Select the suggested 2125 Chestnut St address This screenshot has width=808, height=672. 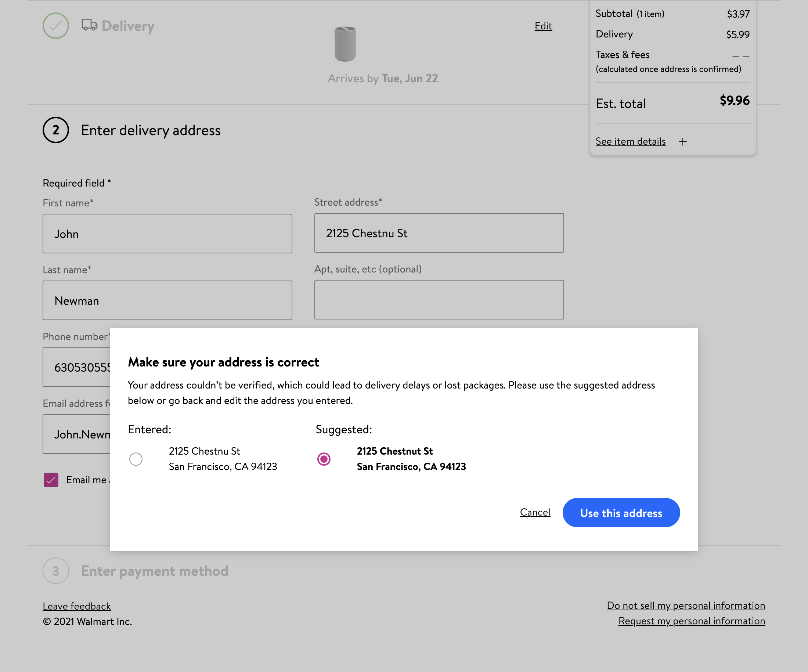point(324,459)
